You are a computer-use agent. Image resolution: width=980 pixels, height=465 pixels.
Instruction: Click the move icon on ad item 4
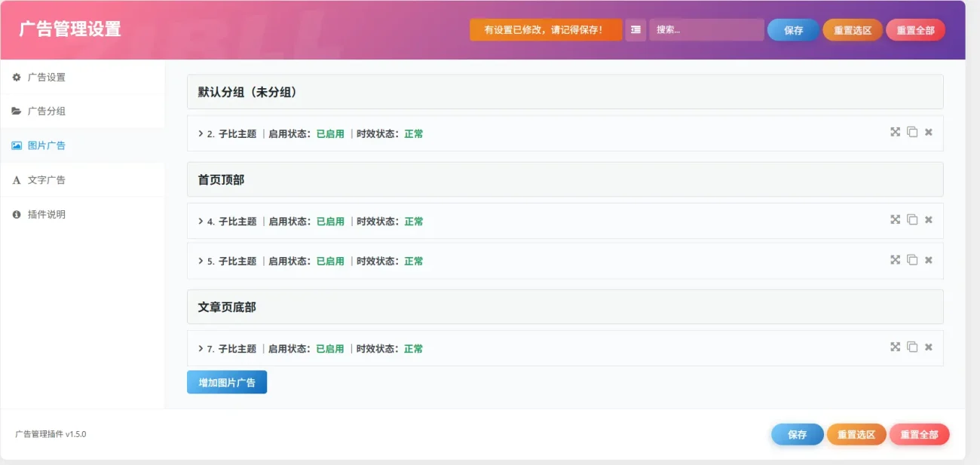pos(895,219)
